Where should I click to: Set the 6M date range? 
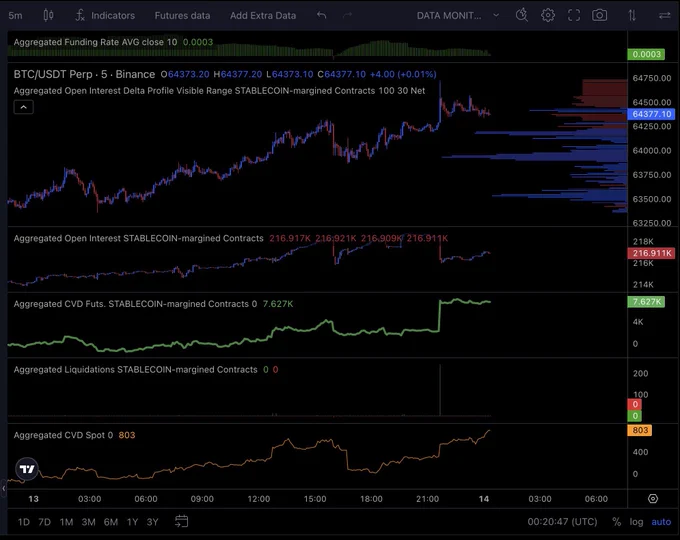111,522
